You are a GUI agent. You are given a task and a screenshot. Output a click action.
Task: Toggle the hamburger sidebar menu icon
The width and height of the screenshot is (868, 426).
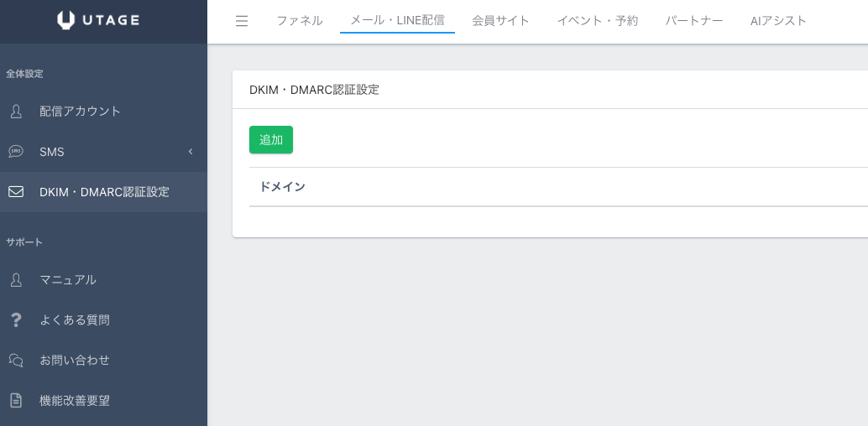point(242,21)
